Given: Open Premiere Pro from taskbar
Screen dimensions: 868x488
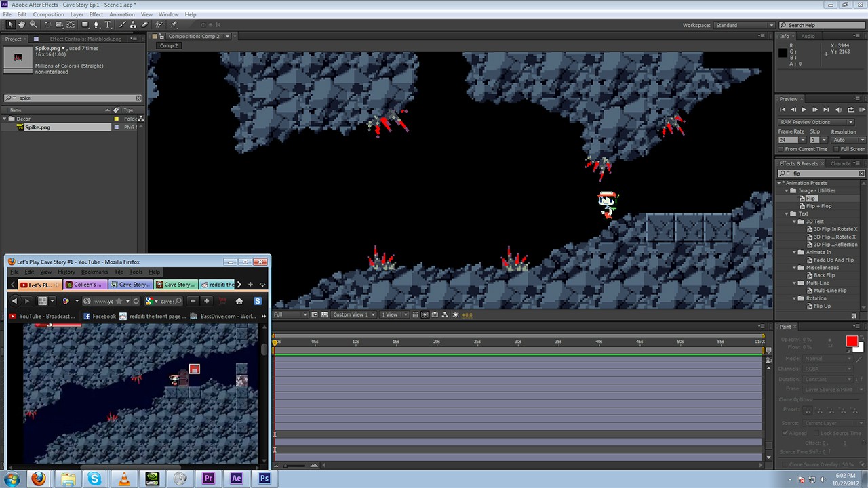Looking at the screenshot, I should click(208, 479).
